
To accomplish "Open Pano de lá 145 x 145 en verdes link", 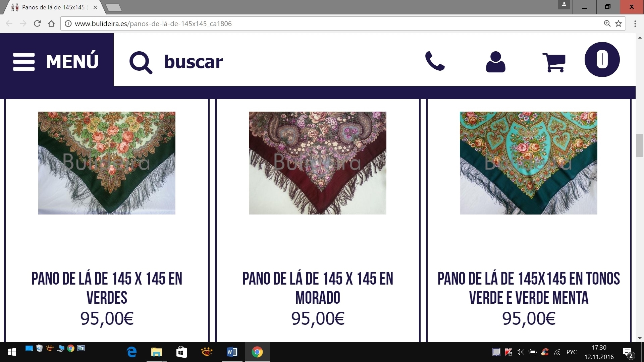I will click(107, 288).
